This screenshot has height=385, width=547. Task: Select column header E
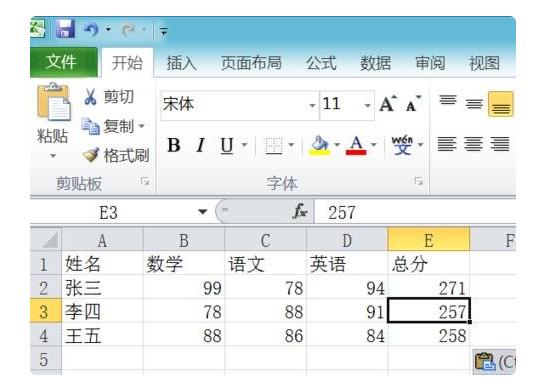(x=429, y=240)
